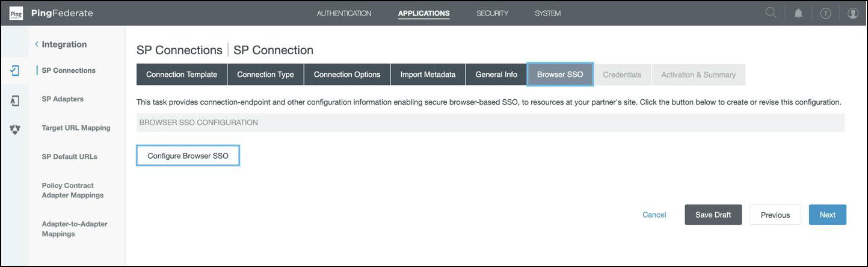Click the blue Next button

tap(827, 215)
